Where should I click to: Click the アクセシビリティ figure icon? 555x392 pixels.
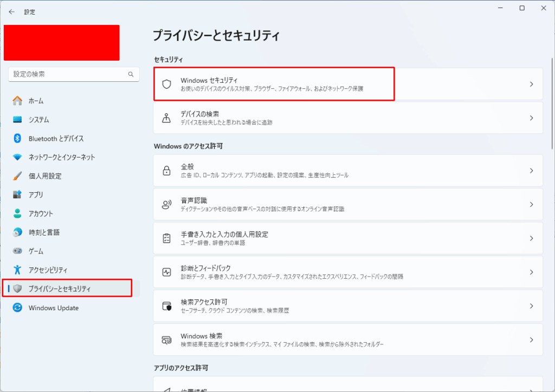click(x=17, y=270)
